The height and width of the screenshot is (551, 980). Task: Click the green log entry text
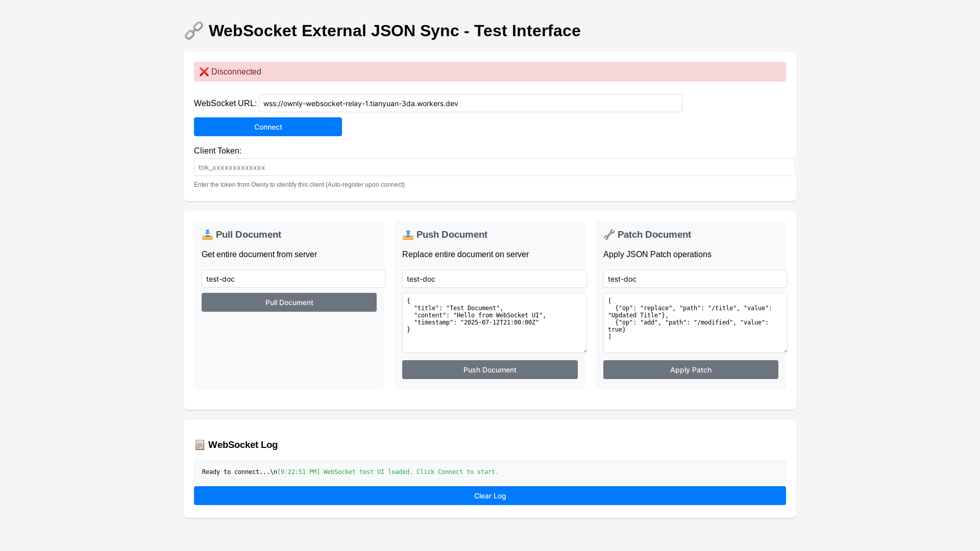(388, 472)
